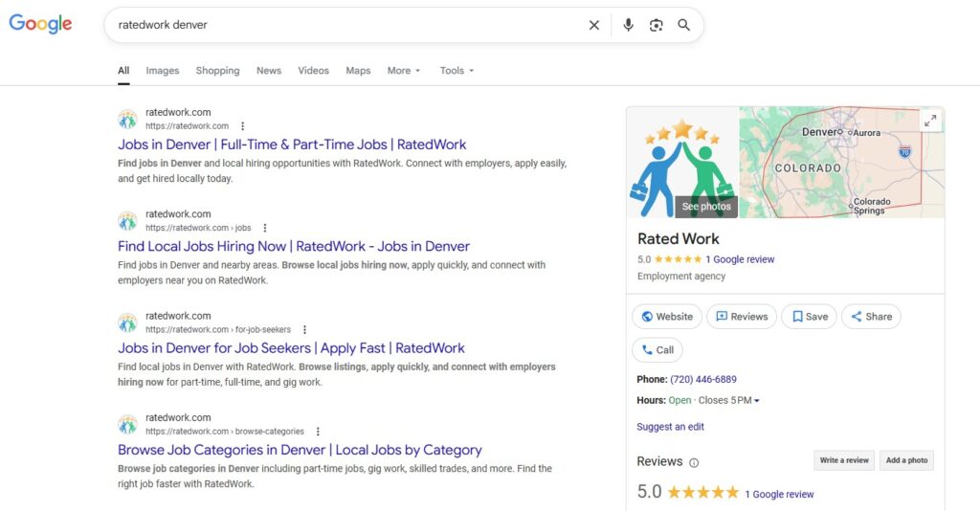Click RatedWork favicon of browse-categories result

pos(127,424)
